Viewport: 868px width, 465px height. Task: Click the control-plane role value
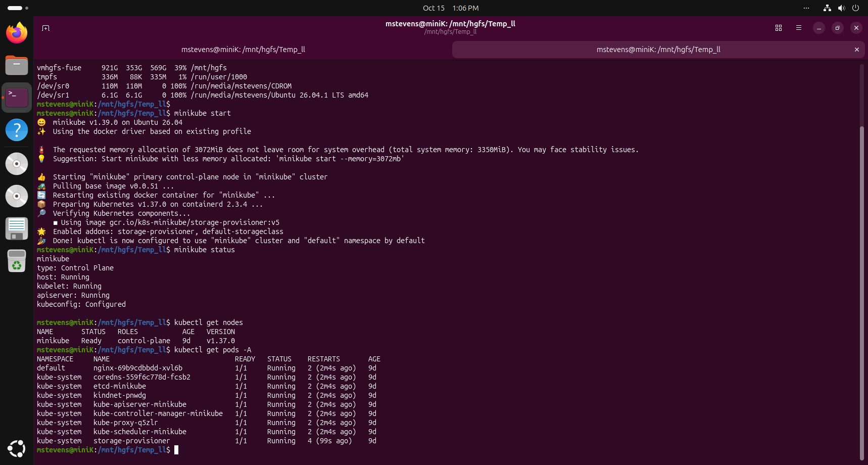coord(144,341)
